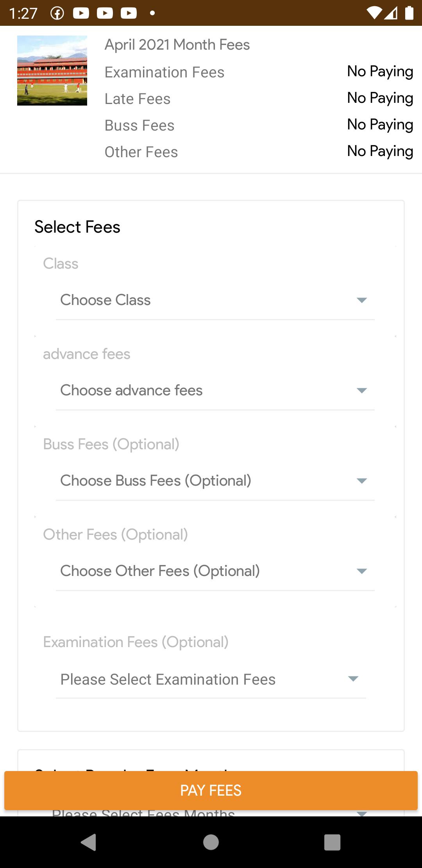Viewport: 422px width, 868px height.
Task: Tap the battery icon in status bar
Action: pyautogui.click(x=409, y=13)
